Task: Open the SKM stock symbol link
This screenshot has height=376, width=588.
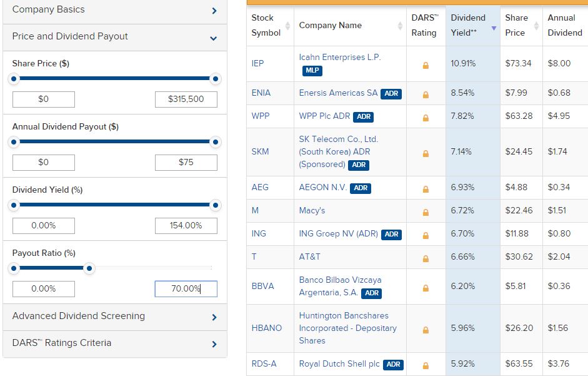Action: (260, 152)
